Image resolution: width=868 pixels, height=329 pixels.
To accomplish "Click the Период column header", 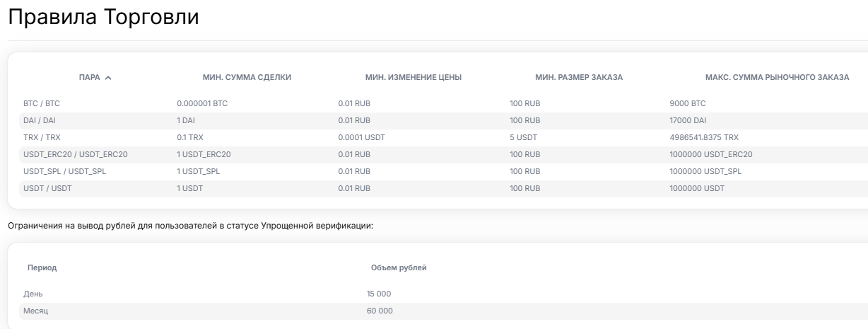I will click(x=42, y=267).
